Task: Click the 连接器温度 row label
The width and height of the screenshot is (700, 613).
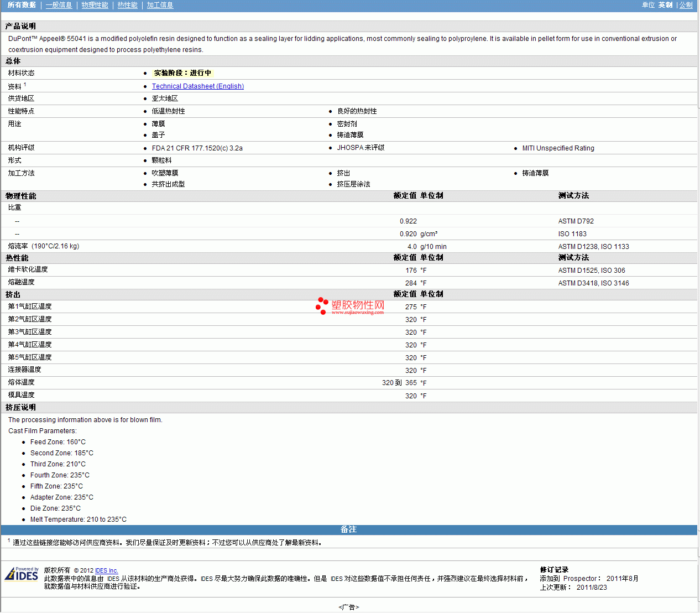Action: [x=25, y=370]
